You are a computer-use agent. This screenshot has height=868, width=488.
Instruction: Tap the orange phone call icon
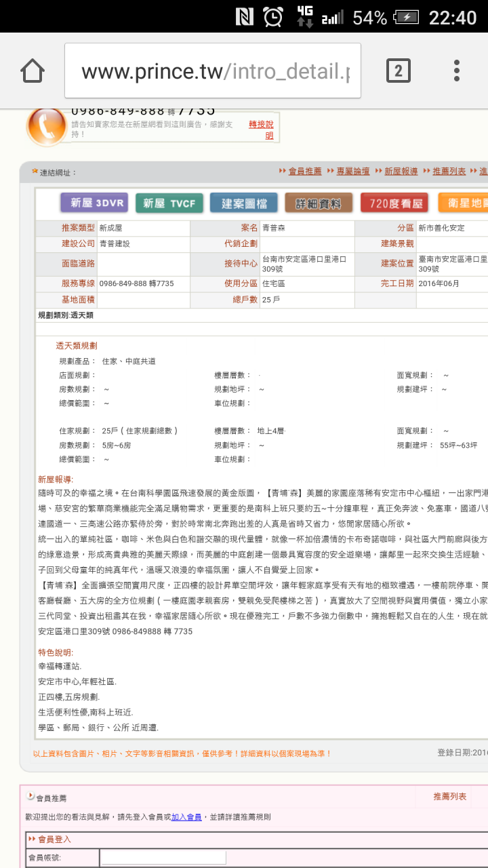[x=45, y=126]
